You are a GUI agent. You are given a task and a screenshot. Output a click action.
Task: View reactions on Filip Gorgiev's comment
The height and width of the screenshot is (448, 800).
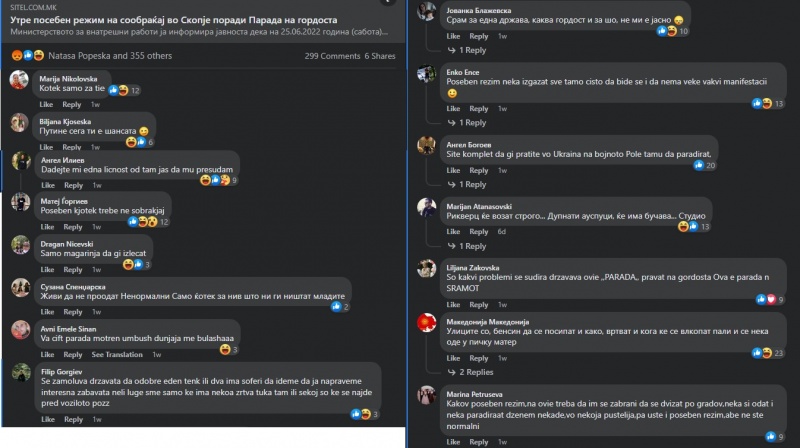(x=365, y=414)
